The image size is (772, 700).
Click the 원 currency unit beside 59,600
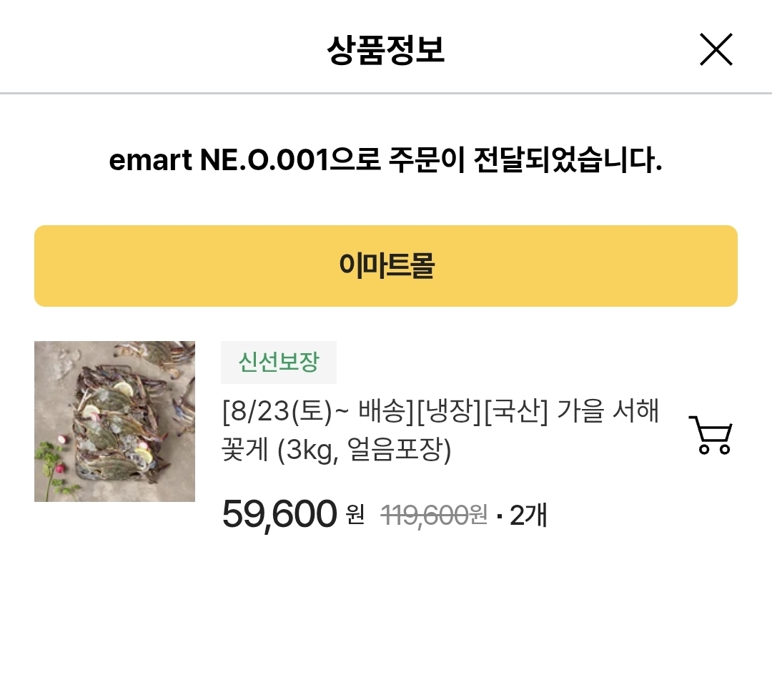[x=355, y=514]
